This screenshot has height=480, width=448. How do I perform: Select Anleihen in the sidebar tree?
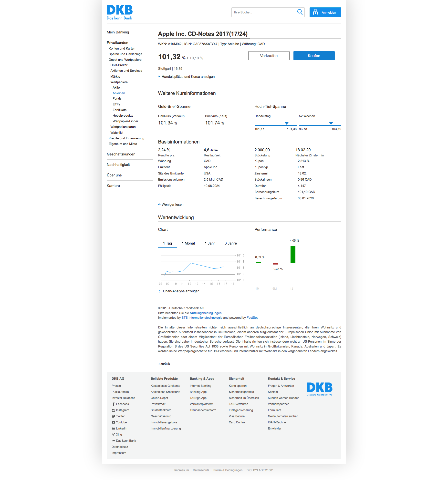click(119, 93)
